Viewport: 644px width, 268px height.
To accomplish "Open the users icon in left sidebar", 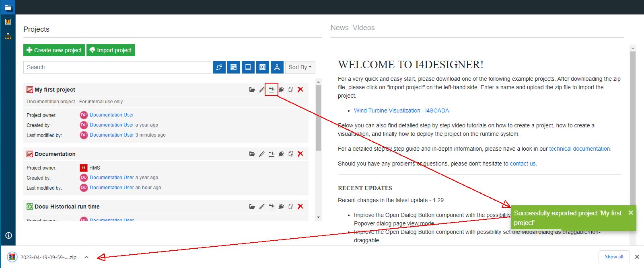I will [8, 22].
